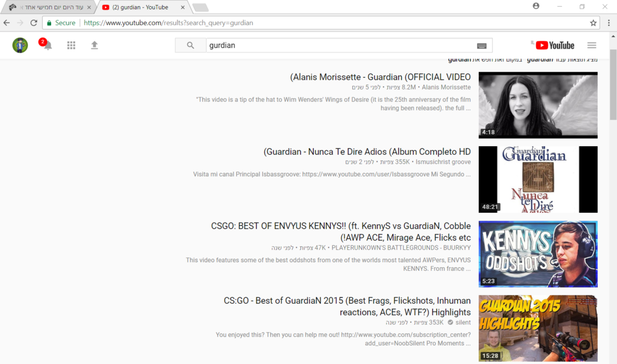Image resolution: width=617 pixels, height=364 pixels.
Task: Open the notifications bell
Action: pyautogui.click(x=48, y=46)
